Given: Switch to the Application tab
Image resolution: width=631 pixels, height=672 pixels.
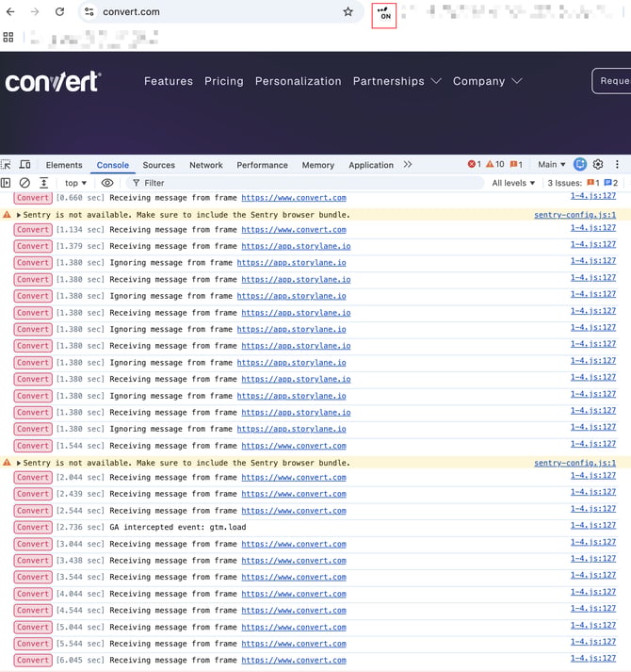Looking at the screenshot, I should tap(371, 165).
